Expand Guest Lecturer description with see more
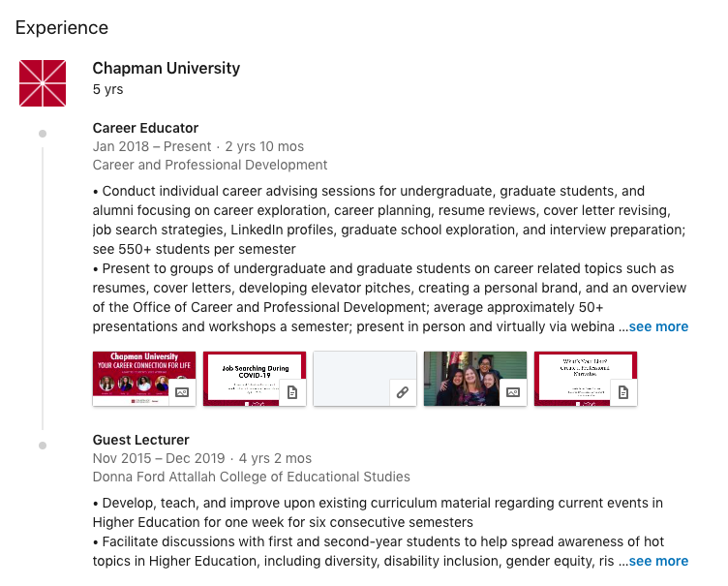728x586 pixels. (658, 562)
